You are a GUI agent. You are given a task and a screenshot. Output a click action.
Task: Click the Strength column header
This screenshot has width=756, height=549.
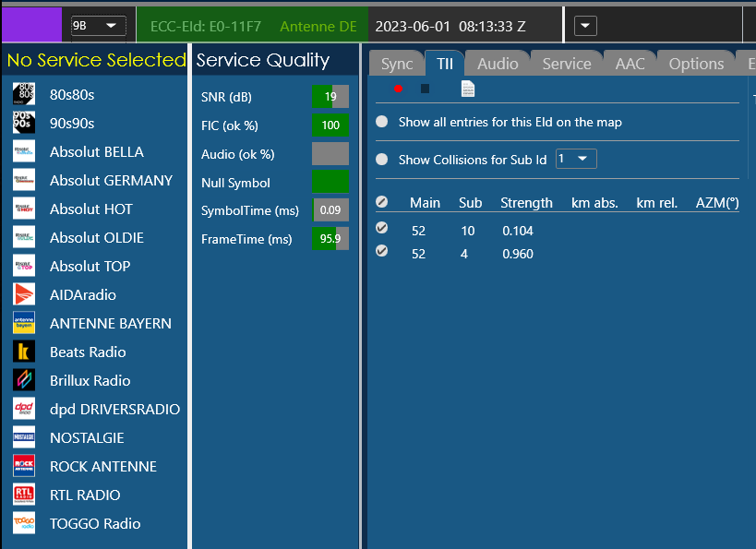(526, 202)
